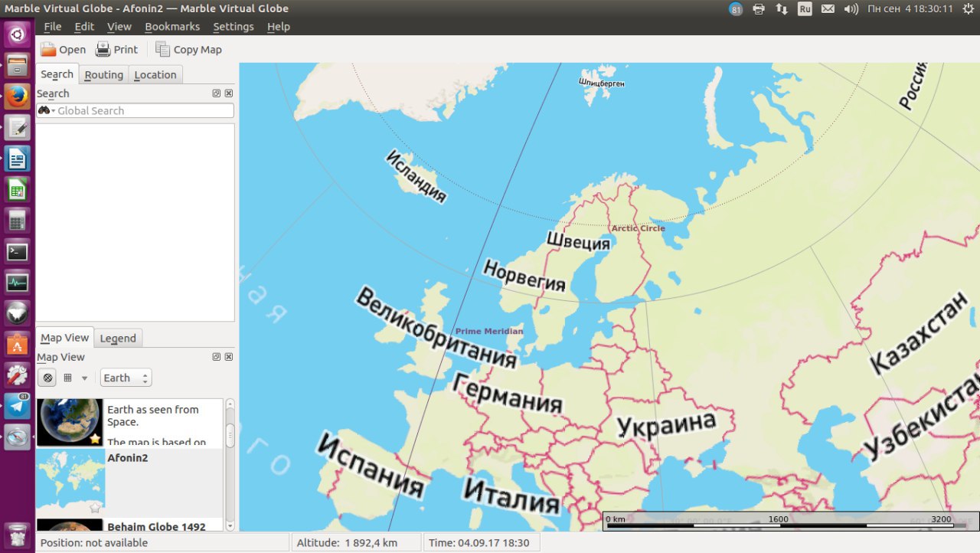Screen dimensions: 980x553
Task: Click the grid list-view icon in Map View
Action: (x=67, y=378)
